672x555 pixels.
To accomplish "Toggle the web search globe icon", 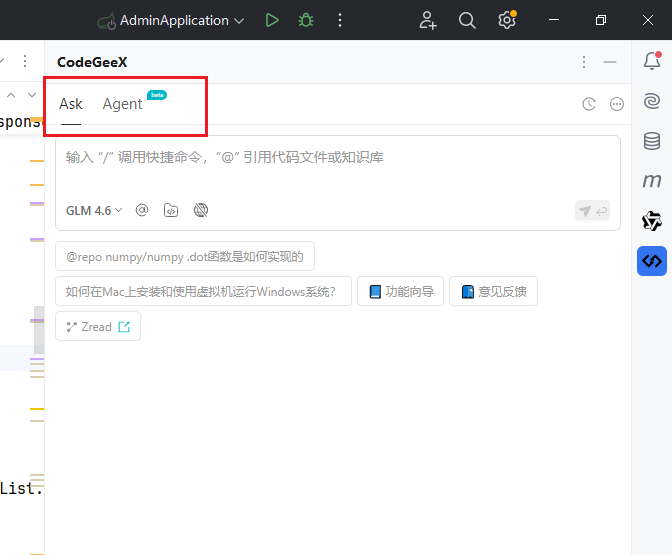I will pos(201,210).
